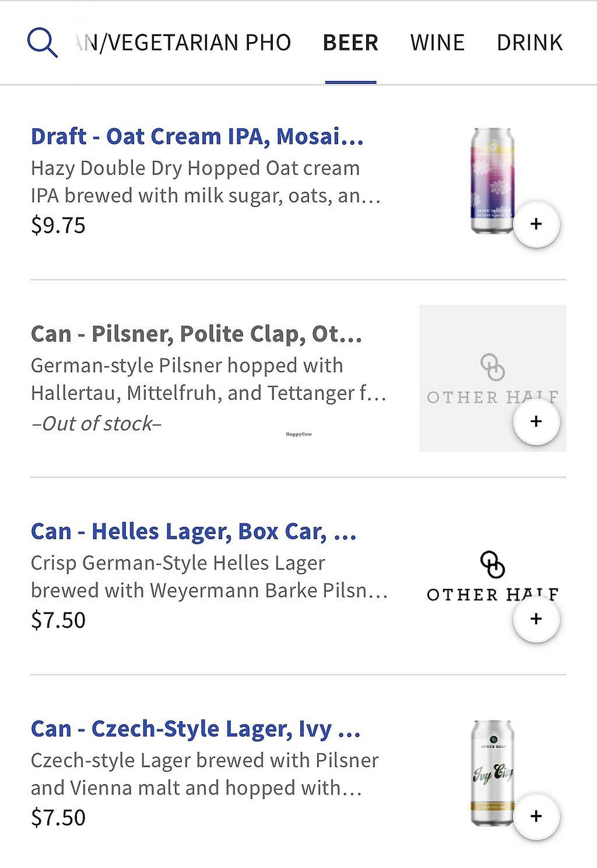
Task: Open the menu search magnifier icon
Action: click(43, 43)
